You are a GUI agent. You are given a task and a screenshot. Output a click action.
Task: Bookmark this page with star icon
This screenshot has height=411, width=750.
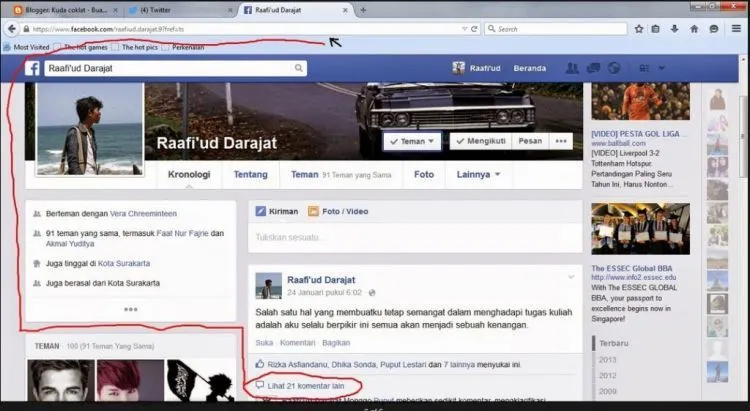639,29
